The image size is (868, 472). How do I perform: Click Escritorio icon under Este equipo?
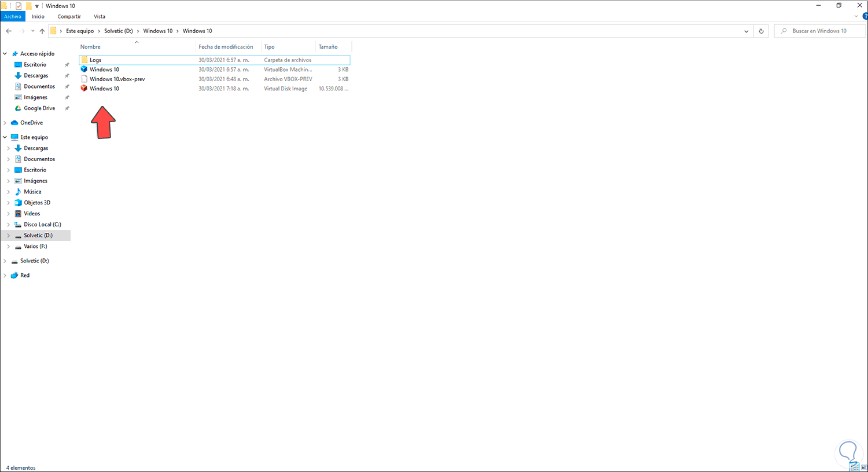[x=19, y=170]
